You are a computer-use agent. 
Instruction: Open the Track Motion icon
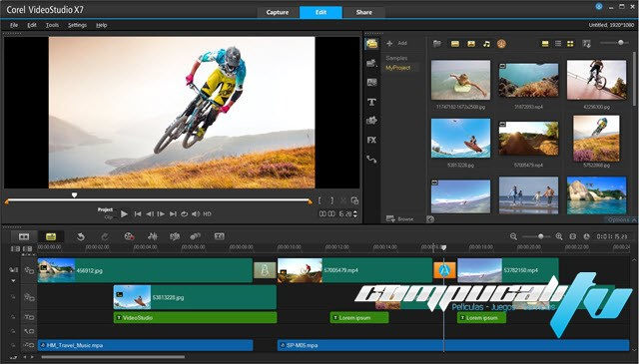pyautogui.click(x=196, y=236)
